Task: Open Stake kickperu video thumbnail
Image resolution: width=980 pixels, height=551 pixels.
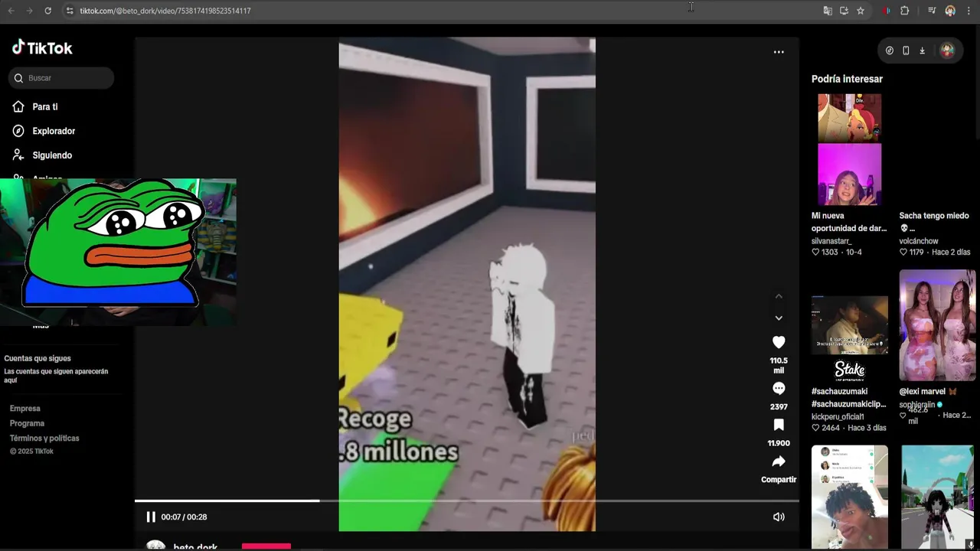Action: click(850, 339)
